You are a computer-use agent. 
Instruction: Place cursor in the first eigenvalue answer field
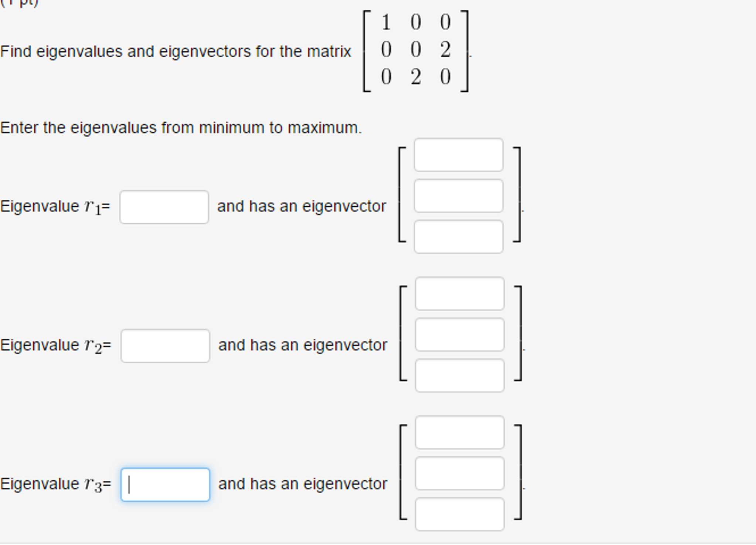tap(164, 206)
